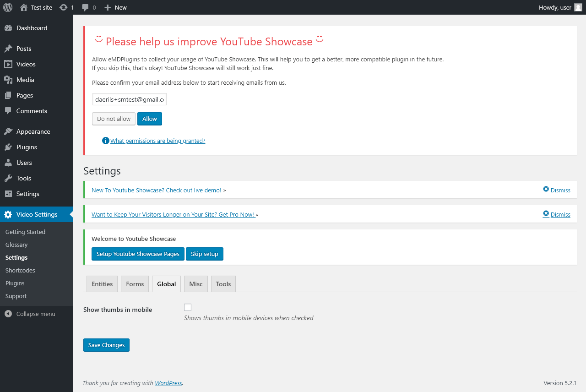Click the Video Settings gear icon
The image size is (586, 392).
tap(8, 214)
